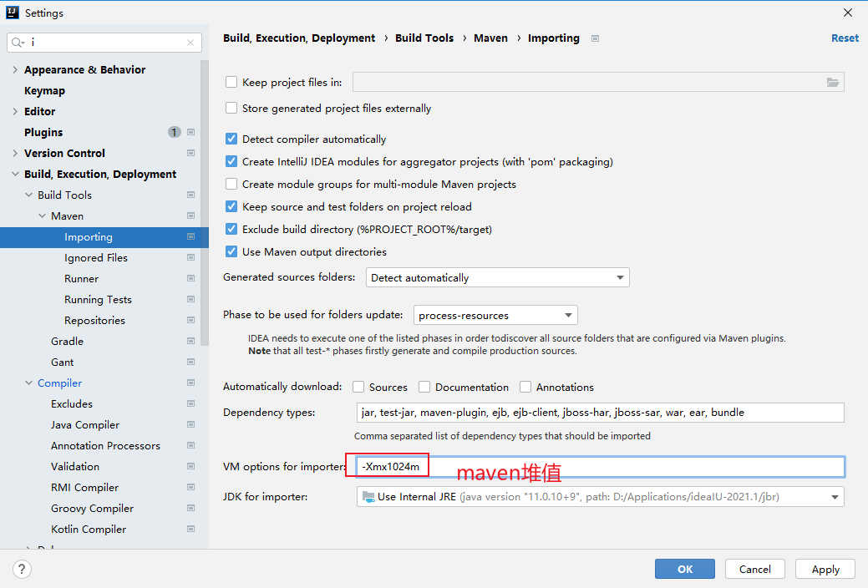Enable Store generated project files externally
The height and width of the screenshot is (588, 868).
pos(231,108)
